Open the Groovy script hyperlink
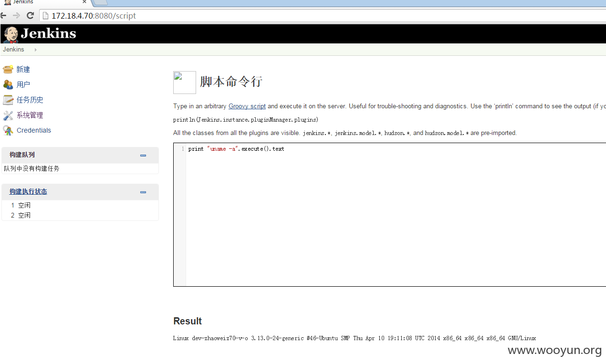The height and width of the screenshot is (364, 606). [247, 106]
